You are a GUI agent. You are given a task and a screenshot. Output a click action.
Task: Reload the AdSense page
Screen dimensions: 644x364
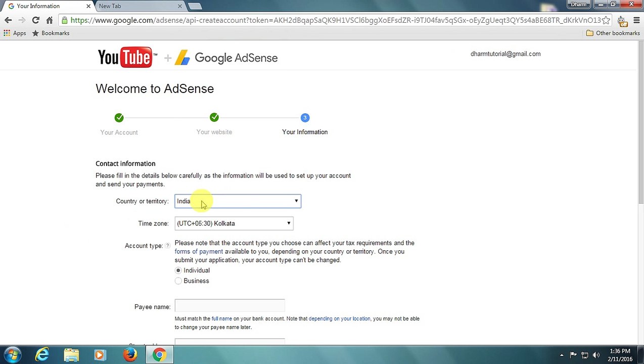(35, 20)
